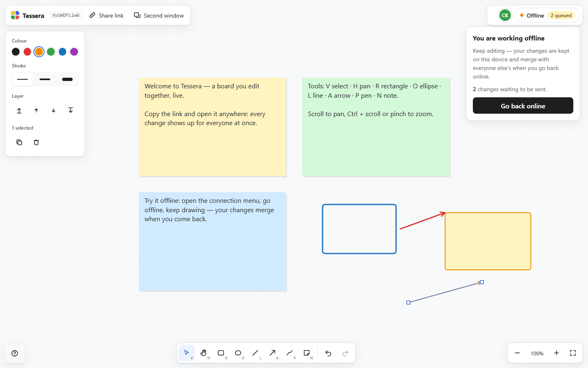This screenshot has height=368, width=588.
Task: Switch to the Arrow tool
Action: 272,353
